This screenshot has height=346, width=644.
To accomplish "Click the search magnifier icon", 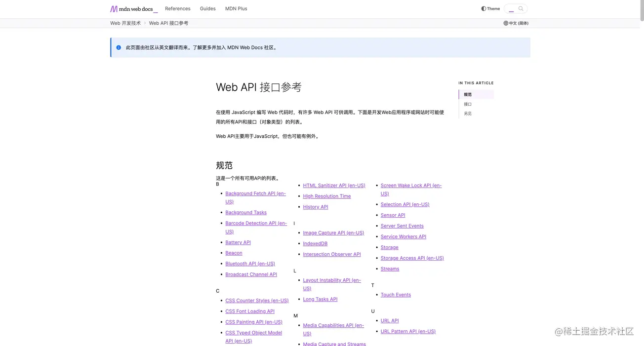I will tap(521, 9).
